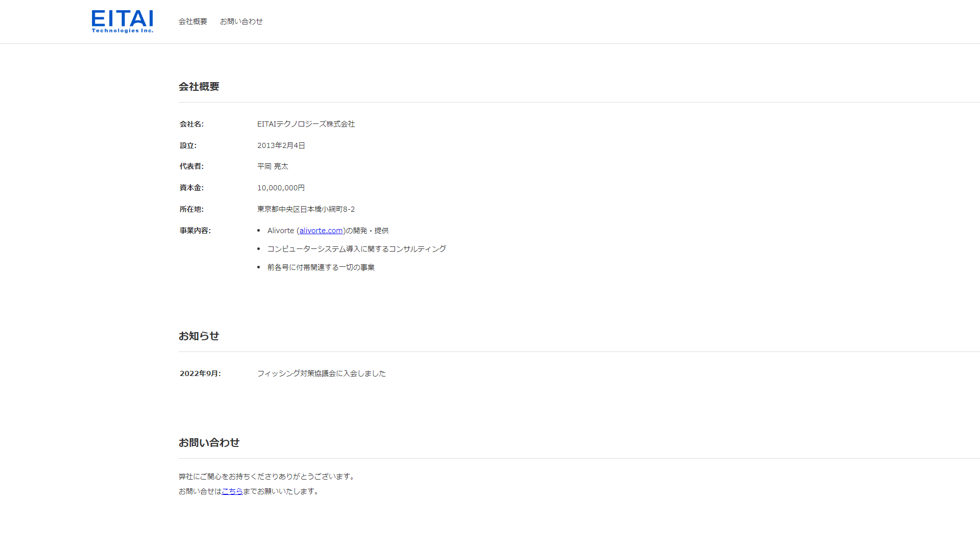
Task: Click the capital amount 10,000,000円
Action: (x=281, y=188)
